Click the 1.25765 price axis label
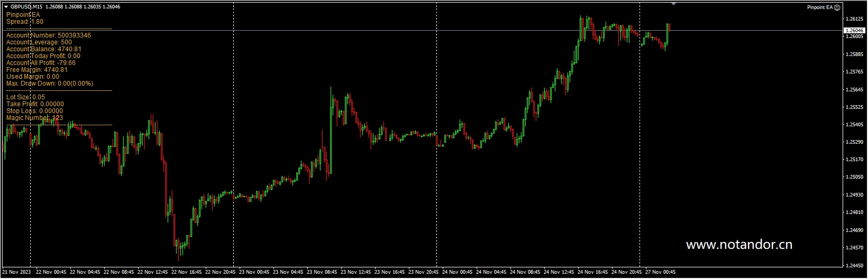Screen dimensions: 868x279 pyautogui.click(x=854, y=72)
